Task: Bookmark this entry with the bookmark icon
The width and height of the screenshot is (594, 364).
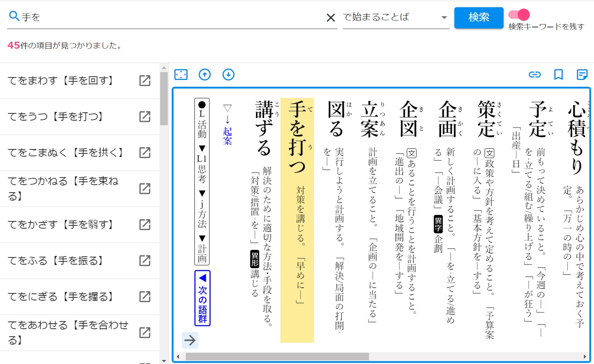Action: 558,75
